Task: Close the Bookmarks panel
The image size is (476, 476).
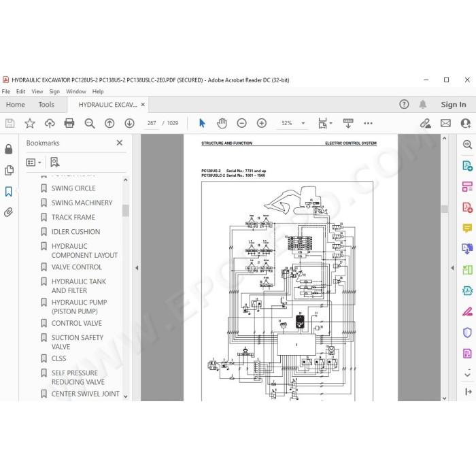Action: point(120,143)
